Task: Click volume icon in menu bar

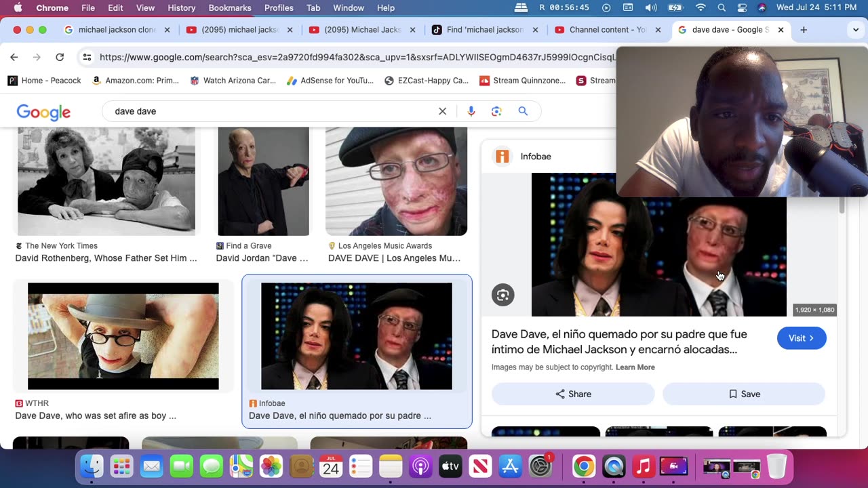Action: coord(651,7)
